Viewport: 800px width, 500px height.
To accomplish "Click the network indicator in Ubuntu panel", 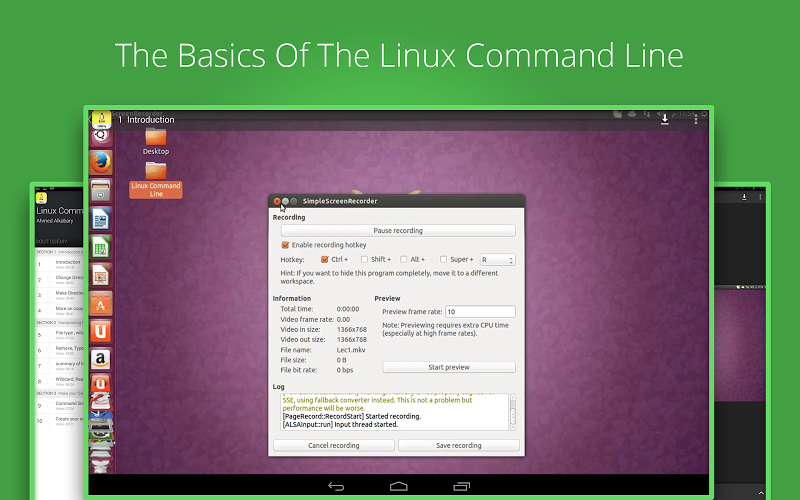I will (646, 114).
